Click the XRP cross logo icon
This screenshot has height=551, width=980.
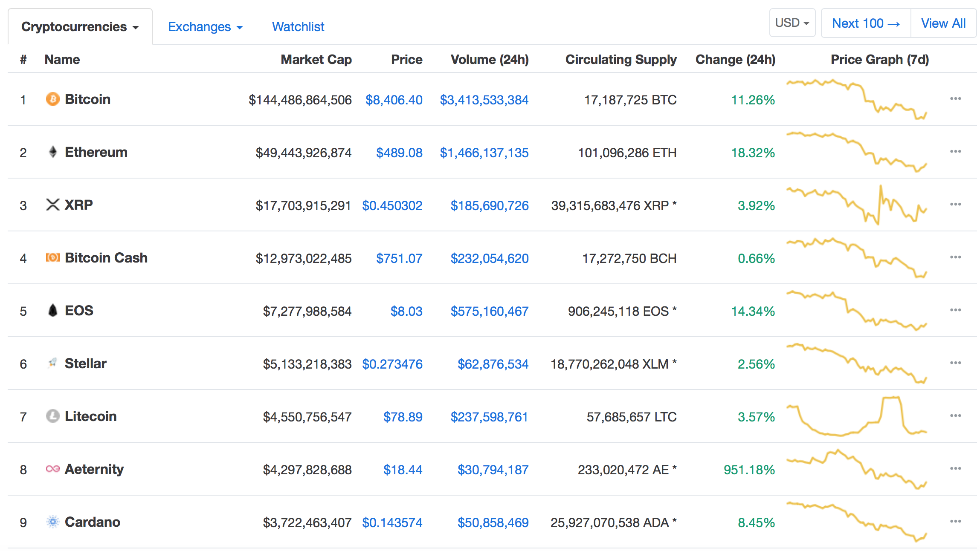click(x=52, y=205)
